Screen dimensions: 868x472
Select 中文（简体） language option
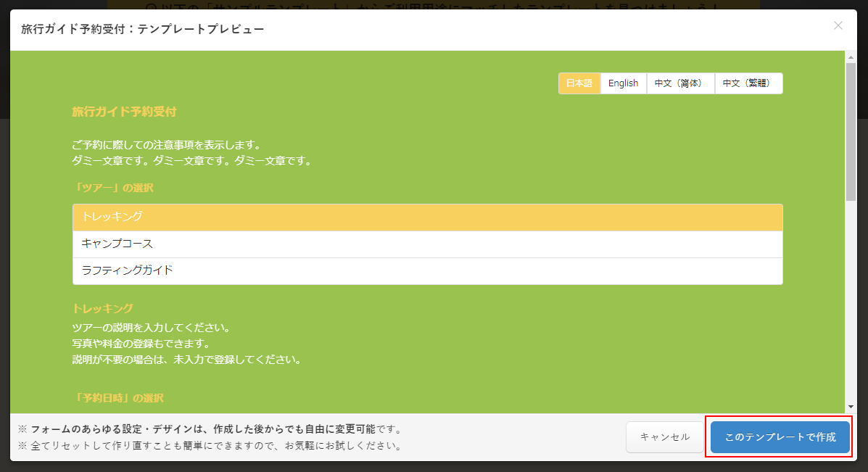(678, 83)
